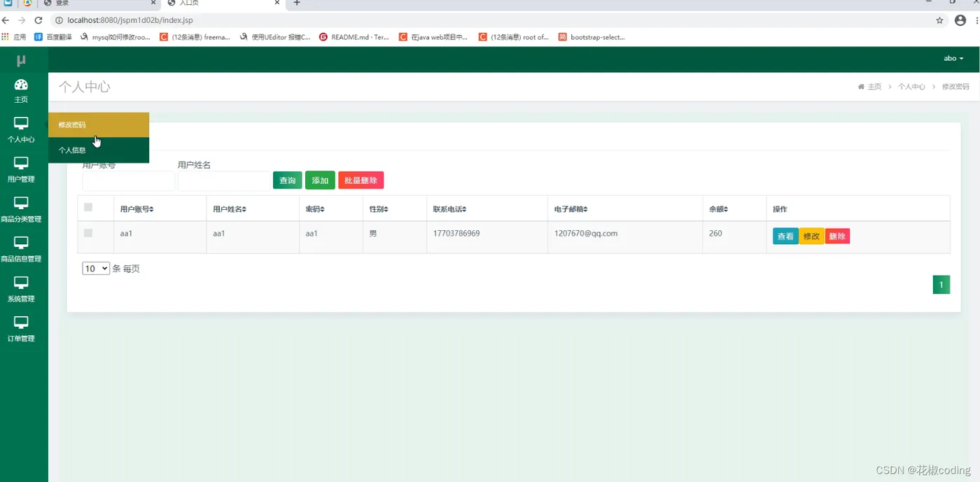Screen dimensions: 980x482
Task: Click phone number 17703786969 cell
Action: coord(456,234)
